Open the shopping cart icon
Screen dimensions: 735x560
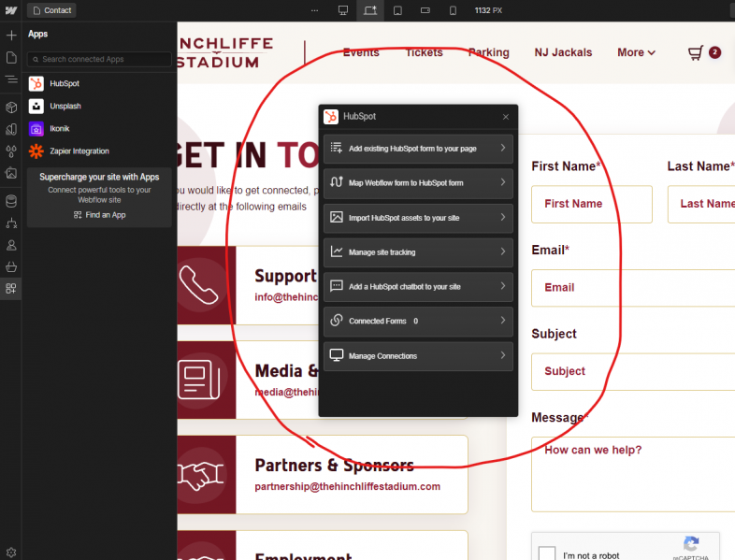(x=696, y=52)
